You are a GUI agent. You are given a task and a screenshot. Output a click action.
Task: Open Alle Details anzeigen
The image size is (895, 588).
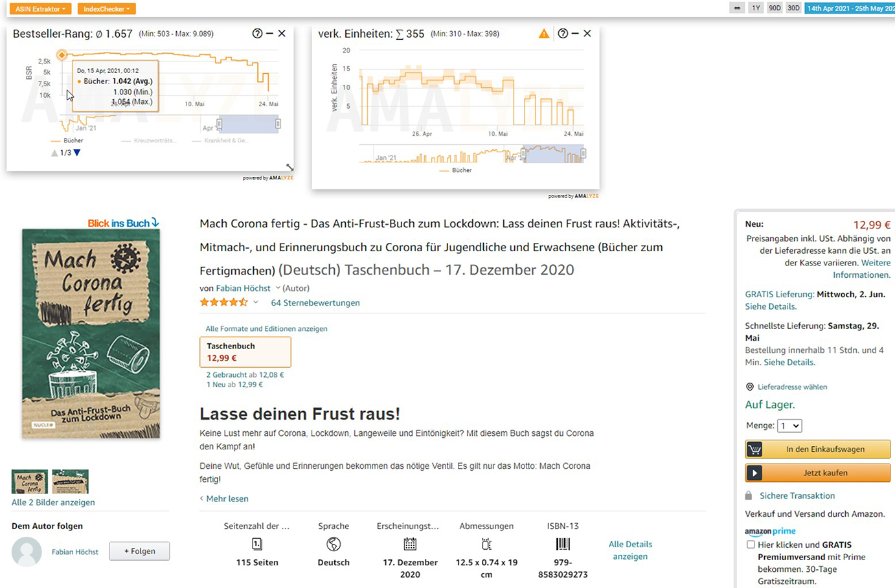pyautogui.click(x=630, y=550)
